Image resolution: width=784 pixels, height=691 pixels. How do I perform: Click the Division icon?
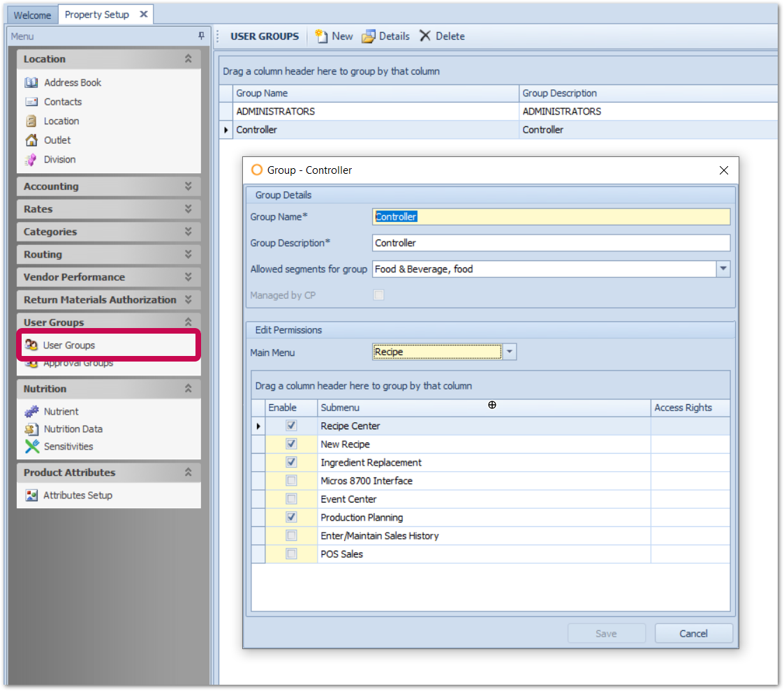click(x=31, y=160)
